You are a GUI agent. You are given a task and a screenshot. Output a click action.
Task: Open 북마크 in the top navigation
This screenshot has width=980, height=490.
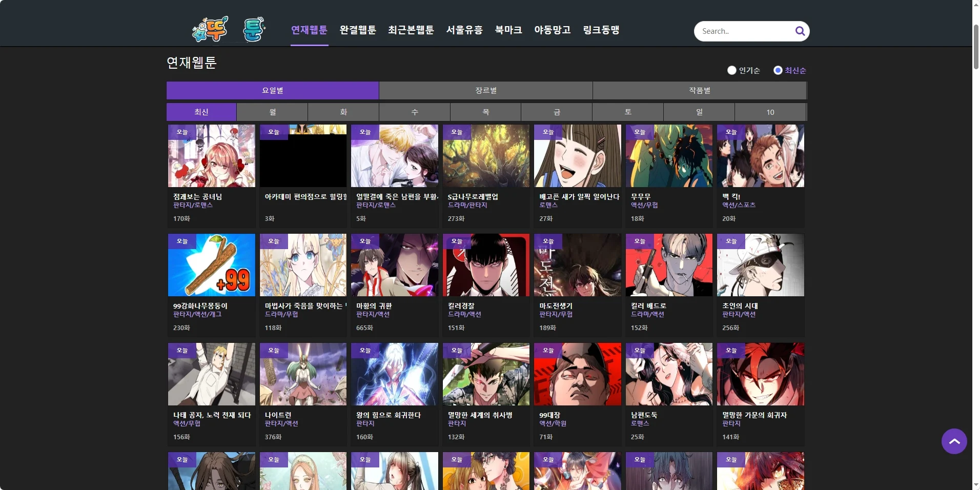pos(508,30)
